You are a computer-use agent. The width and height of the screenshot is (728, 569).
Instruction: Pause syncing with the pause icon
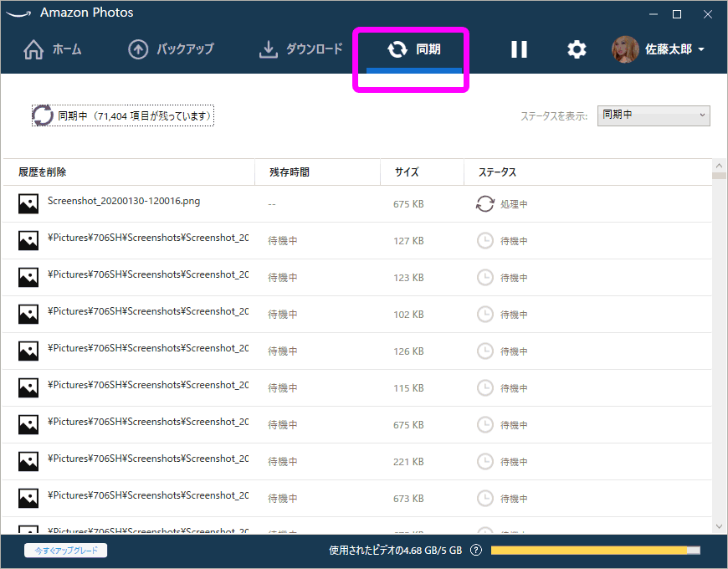tap(519, 49)
